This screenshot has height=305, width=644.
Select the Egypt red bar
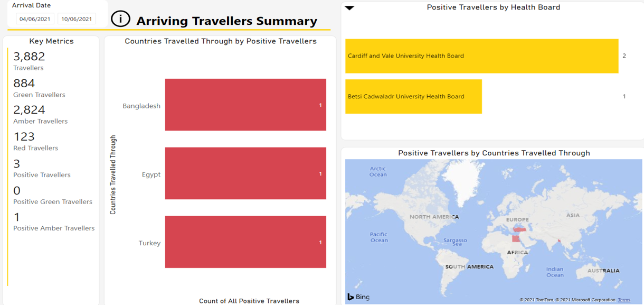(245, 173)
